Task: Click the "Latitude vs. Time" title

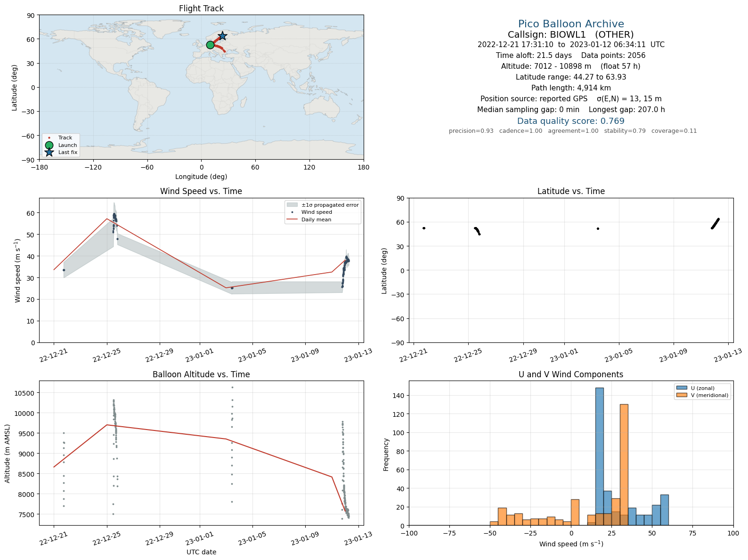Action: coord(571,191)
